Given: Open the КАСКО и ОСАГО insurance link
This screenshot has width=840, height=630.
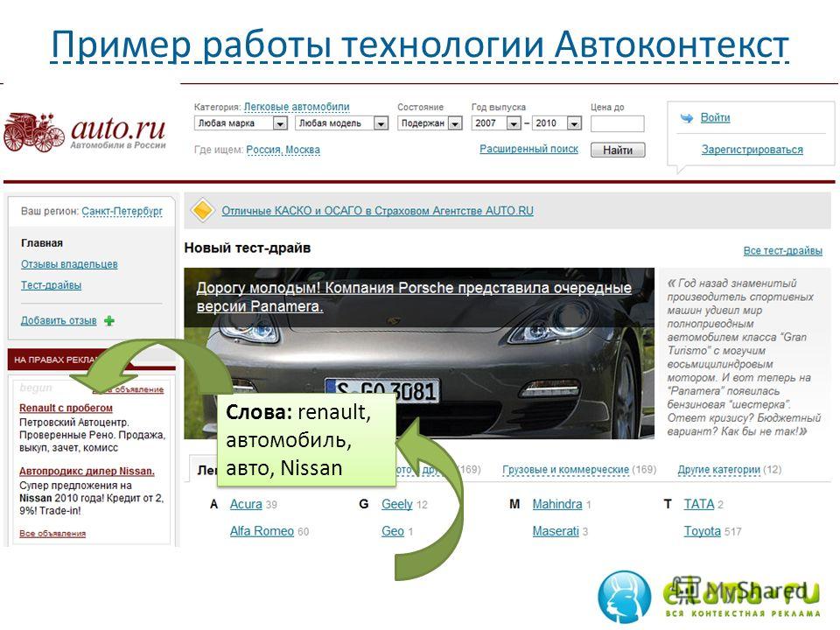Looking at the screenshot, I should (378, 211).
